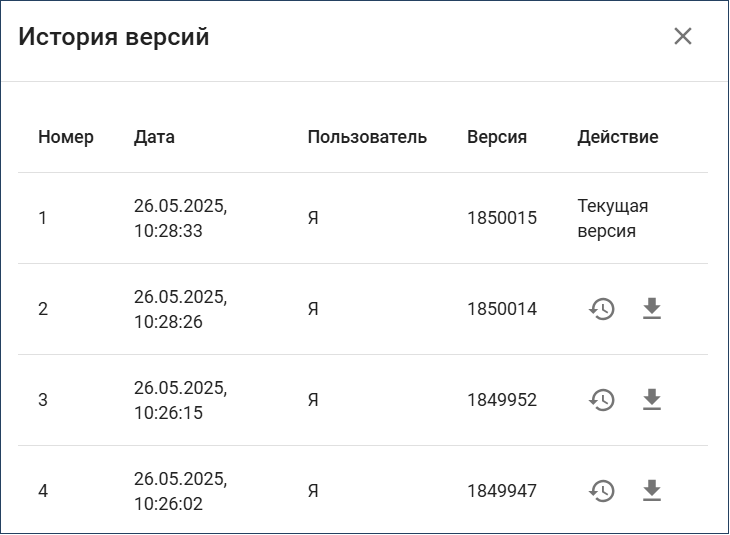The width and height of the screenshot is (730, 535).
Task: Select version number 1850015 cell
Action: 502,218
